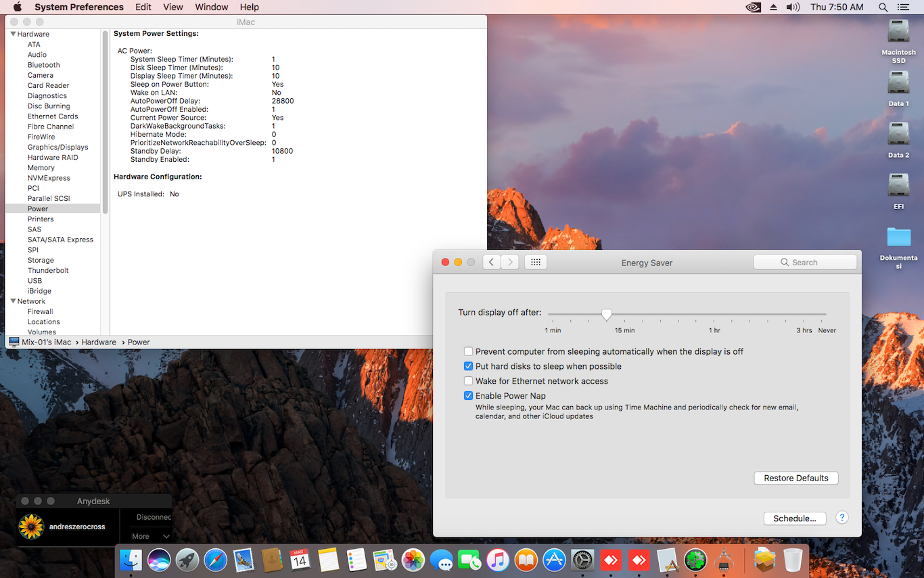The height and width of the screenshot is (578, 924).
Task: Select Storage in the sidebar tree
Action: tap(41, 260)
